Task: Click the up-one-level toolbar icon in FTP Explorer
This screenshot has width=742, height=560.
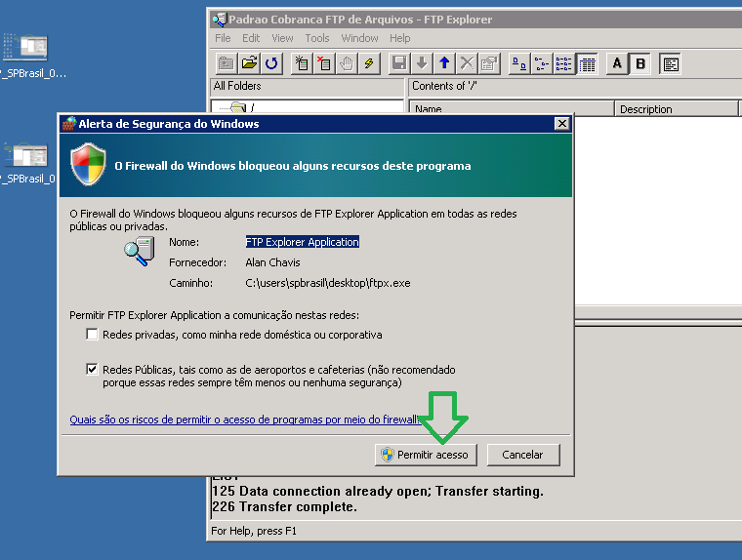Action: [227, 63]
